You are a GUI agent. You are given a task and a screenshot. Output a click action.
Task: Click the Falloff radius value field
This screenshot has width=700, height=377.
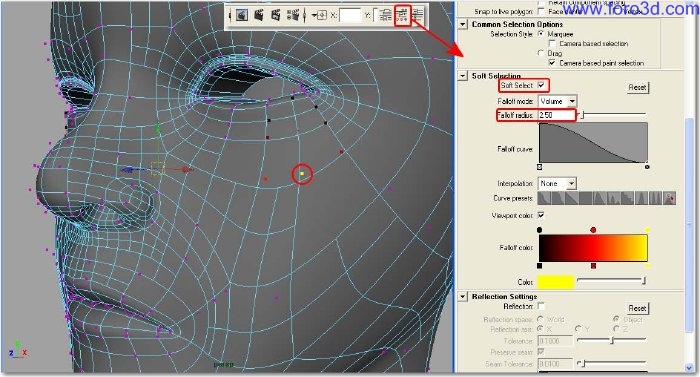pos(557,115)
